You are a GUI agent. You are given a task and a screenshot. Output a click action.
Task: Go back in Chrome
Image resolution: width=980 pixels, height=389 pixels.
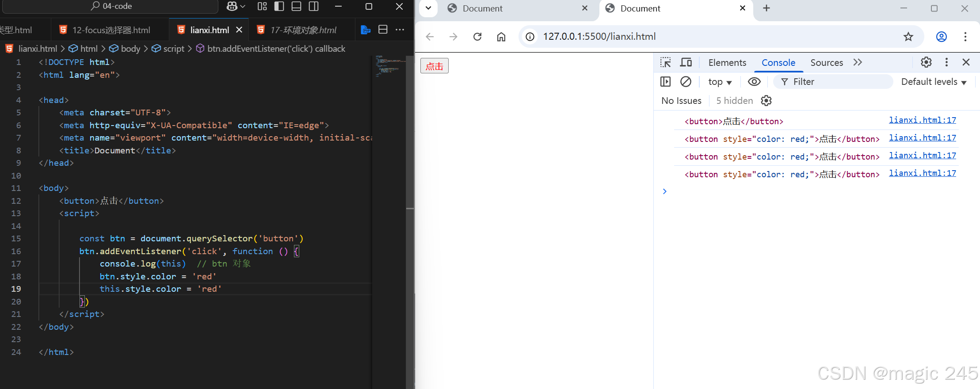tap(430, 37)
